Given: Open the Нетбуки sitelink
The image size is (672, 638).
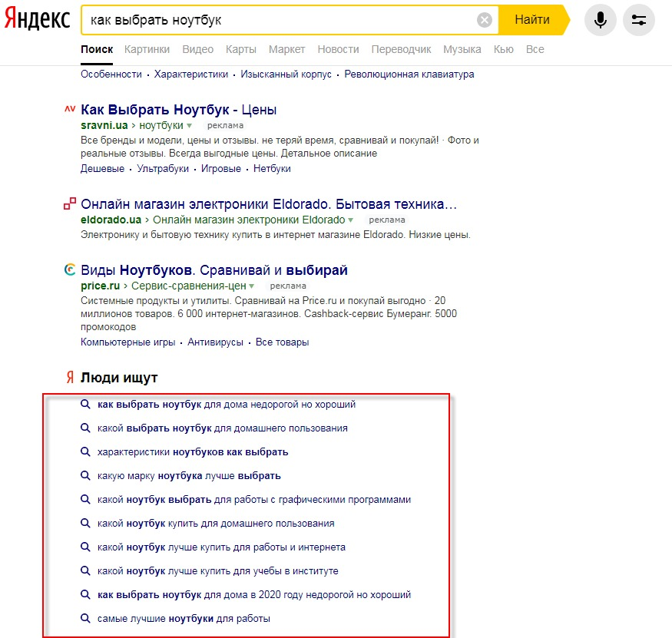Looking at the screenshot, I should click(x=272, y=168).
